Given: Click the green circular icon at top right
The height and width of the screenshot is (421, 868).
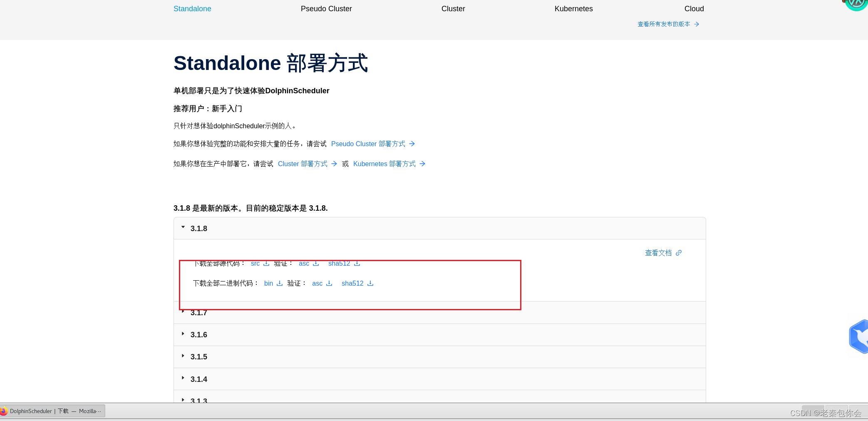Looking at the screenshot, I should [856, 4].
